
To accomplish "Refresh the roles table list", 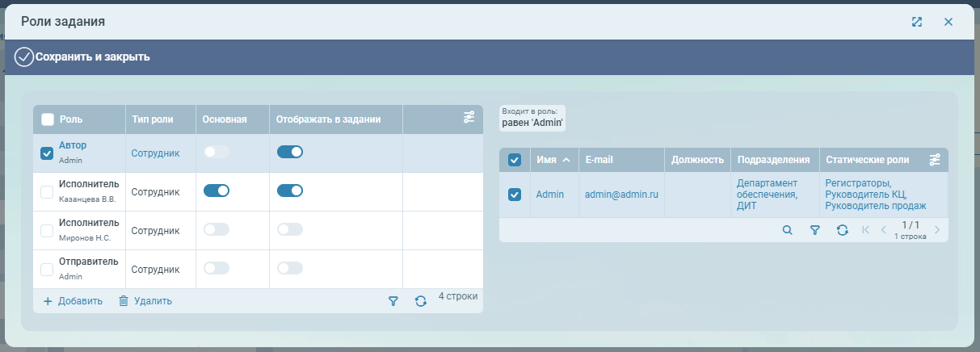I will point(420,301).
